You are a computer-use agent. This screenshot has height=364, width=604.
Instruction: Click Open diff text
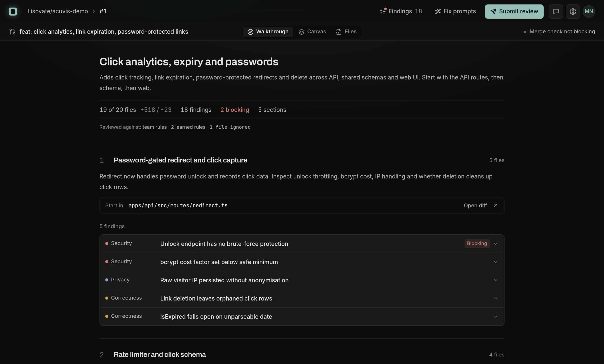click(x=475, y=206)
